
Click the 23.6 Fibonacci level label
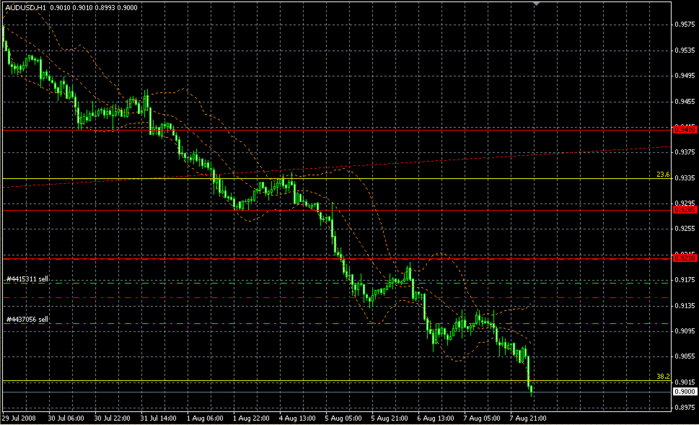[663, 174]
